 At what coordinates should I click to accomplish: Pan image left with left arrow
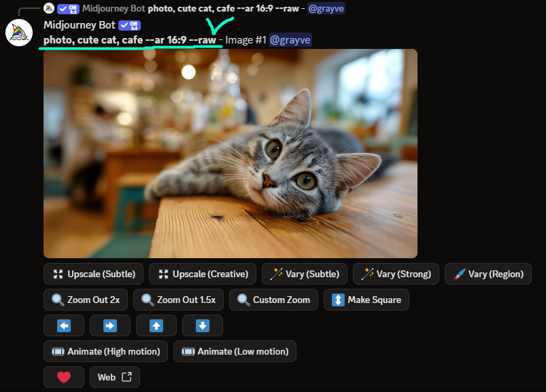[64, 325]
